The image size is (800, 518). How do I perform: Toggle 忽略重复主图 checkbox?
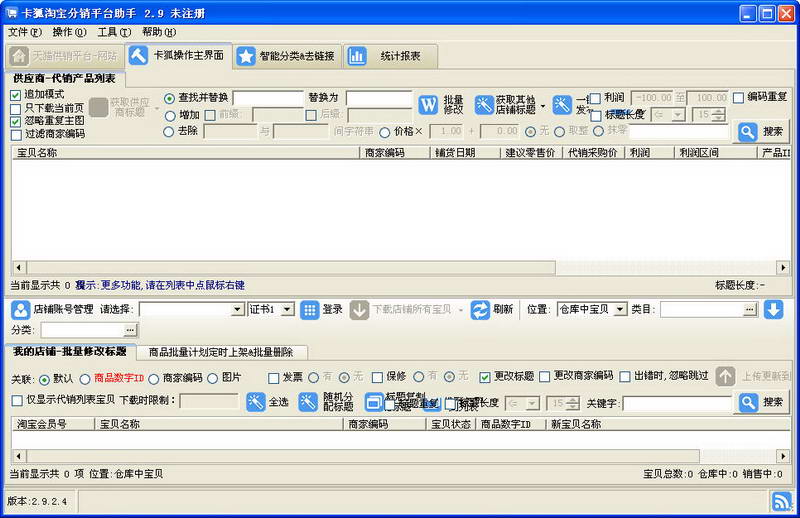[x=16, y=121]
